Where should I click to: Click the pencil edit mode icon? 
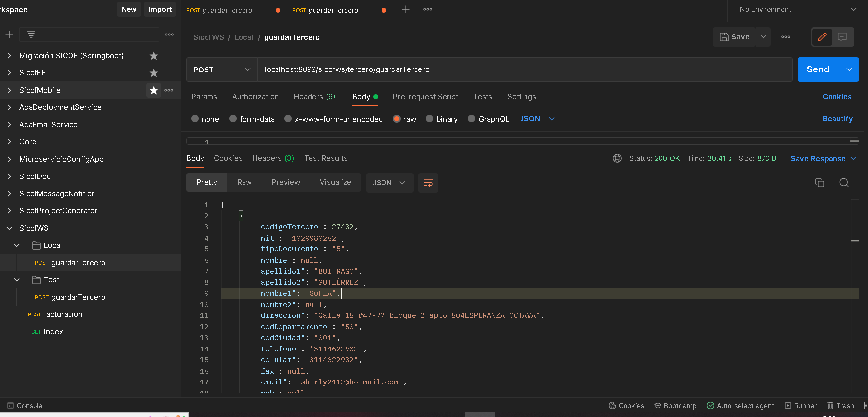[822, 37]
